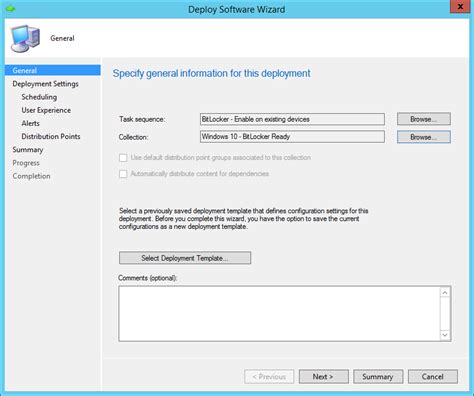The image size is (474, 396).
Task: Close the Deploy Software Wizard window
Action: (460, 7)
